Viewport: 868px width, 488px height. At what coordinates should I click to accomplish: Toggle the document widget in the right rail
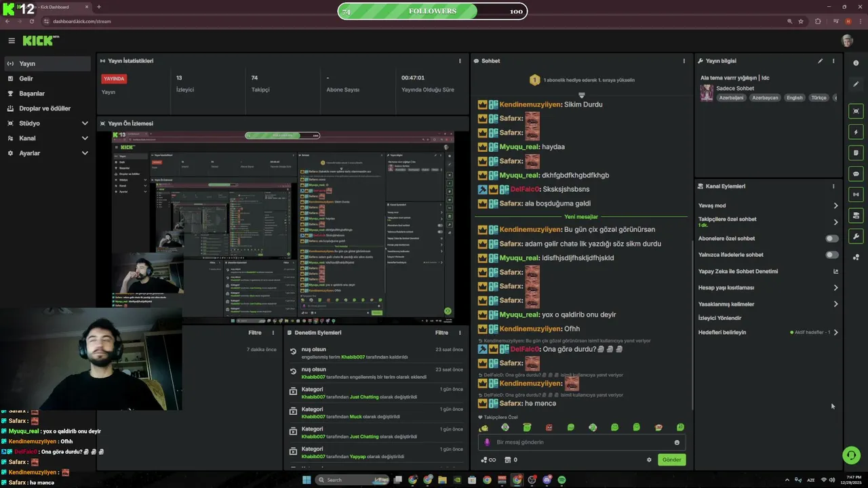pyautogui.click(x=856, y=153)
